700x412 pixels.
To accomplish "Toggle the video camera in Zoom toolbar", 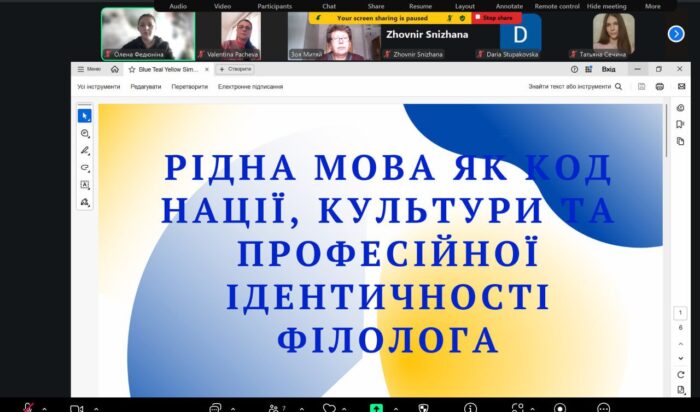I will click(76, 408).
